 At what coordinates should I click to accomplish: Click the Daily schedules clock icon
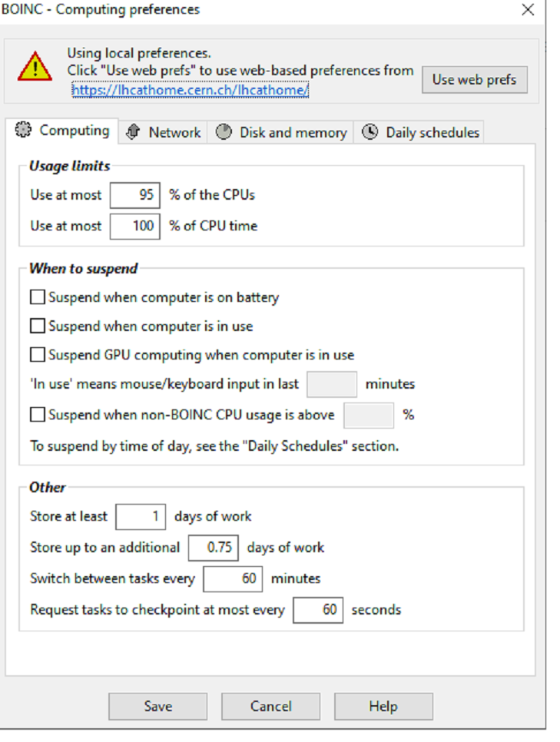coord(369,132)
